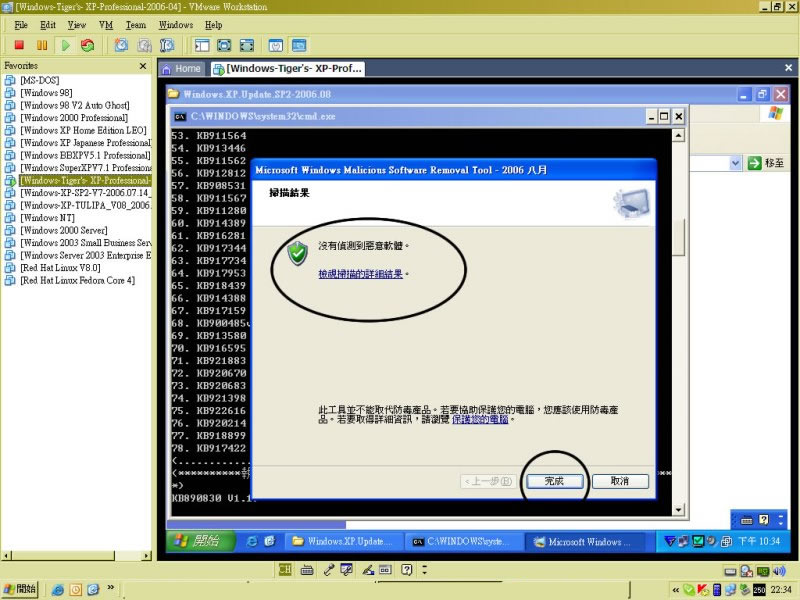Screen dimensions: 800x600
Task: Select [MS-DOS] in Favorites
Action: click(x=39, y=80)
